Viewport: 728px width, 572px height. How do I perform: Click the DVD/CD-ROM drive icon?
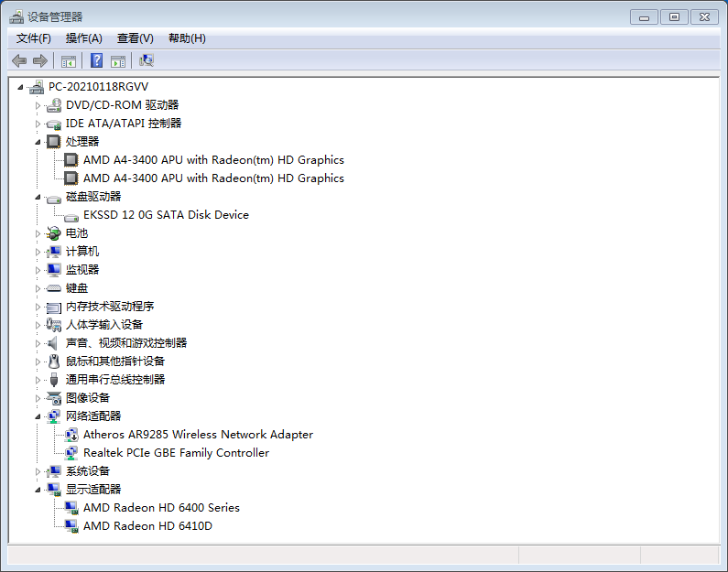point(54,105)
